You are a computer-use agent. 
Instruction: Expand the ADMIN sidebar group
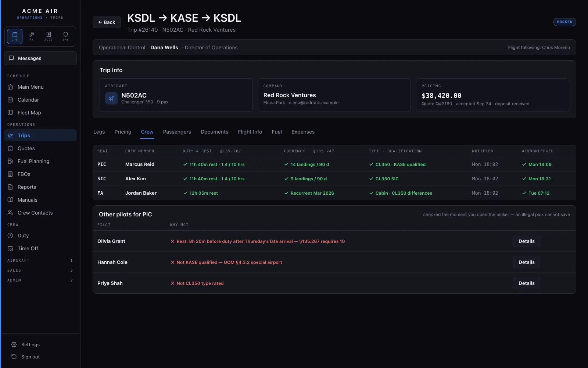(x=40, y=280)
